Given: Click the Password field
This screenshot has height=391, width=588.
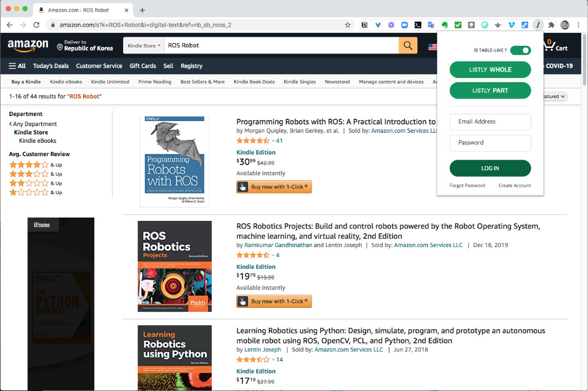Looking at the screenshot, I should (x=490, y=143).
